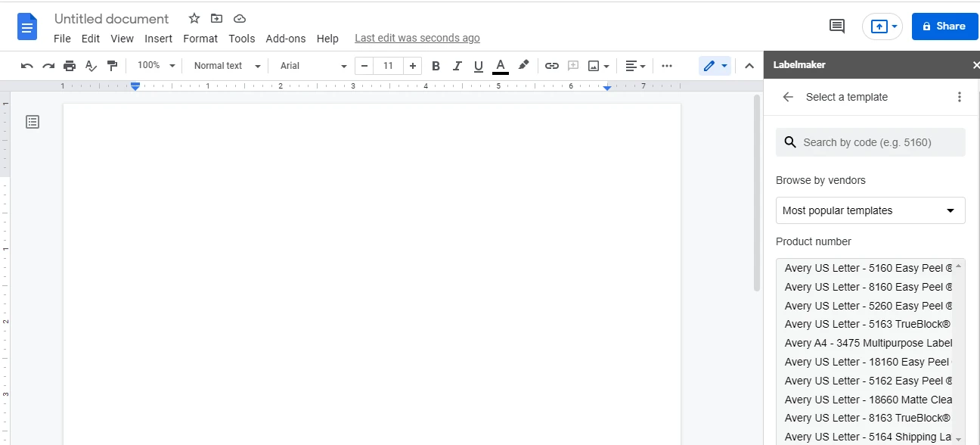Viewport: 980px width, 445px height.
Task: Click the document page vertical scrollbar
Action: tap(757, 194)
